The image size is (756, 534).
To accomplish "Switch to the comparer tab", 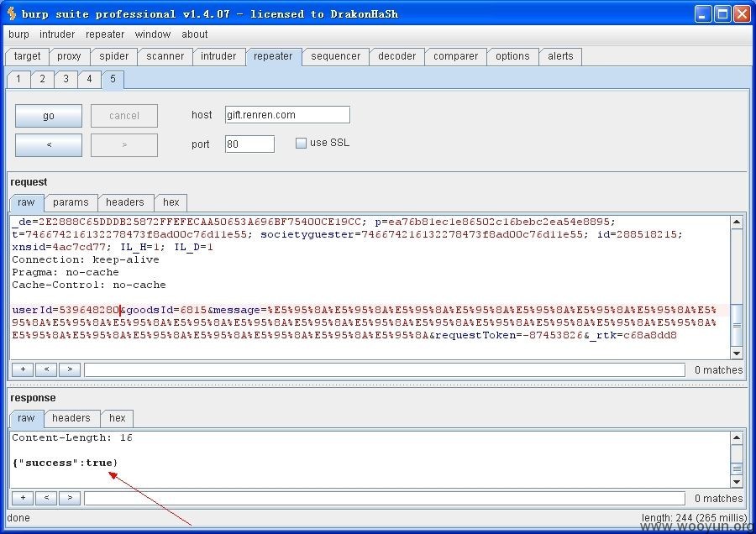I will click(x=455, y=56).
